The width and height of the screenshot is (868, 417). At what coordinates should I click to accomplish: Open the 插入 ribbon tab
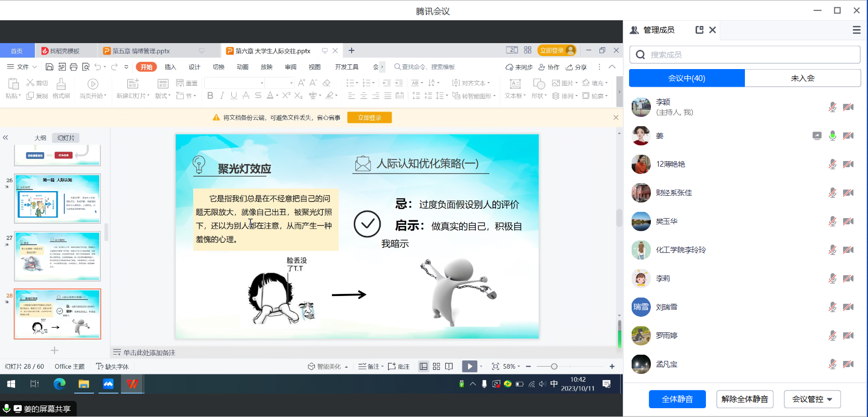170,67
